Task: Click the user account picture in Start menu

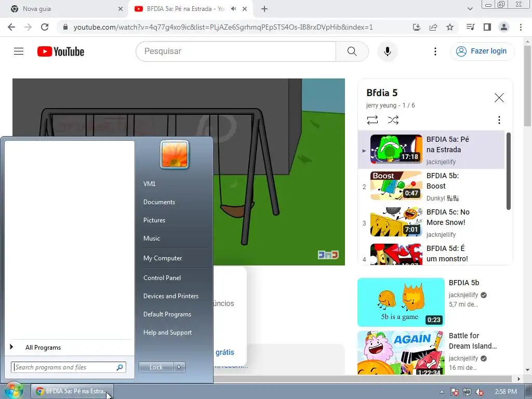Action: pos(175,154)
